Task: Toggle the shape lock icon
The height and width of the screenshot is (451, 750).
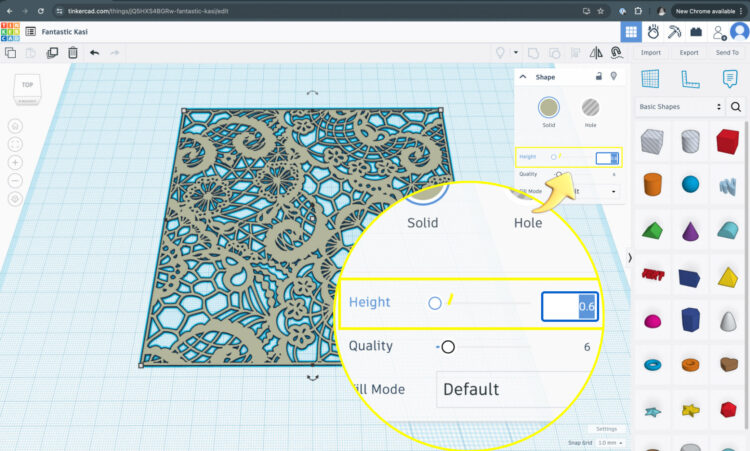Action: click(598, 76)
